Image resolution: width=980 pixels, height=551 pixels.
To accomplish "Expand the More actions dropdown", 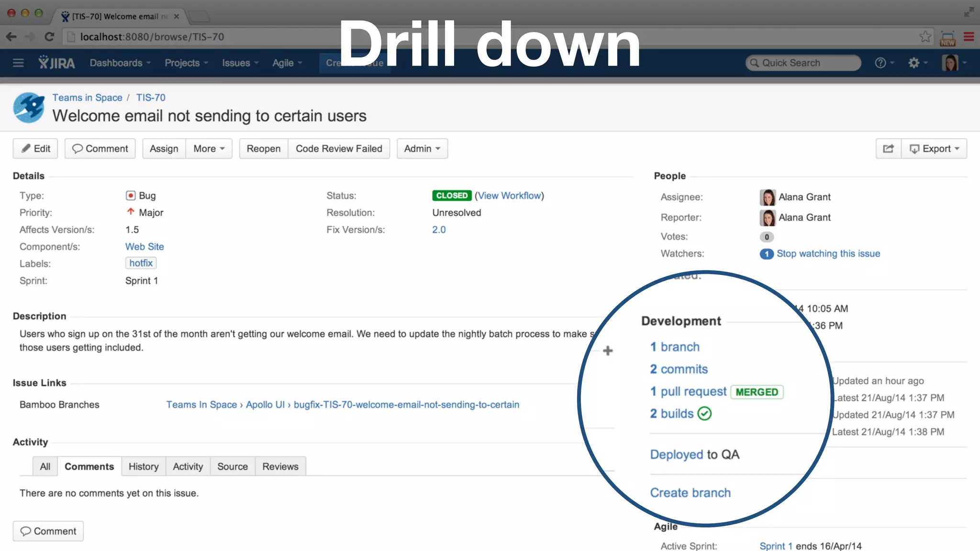I will (209, 149).
